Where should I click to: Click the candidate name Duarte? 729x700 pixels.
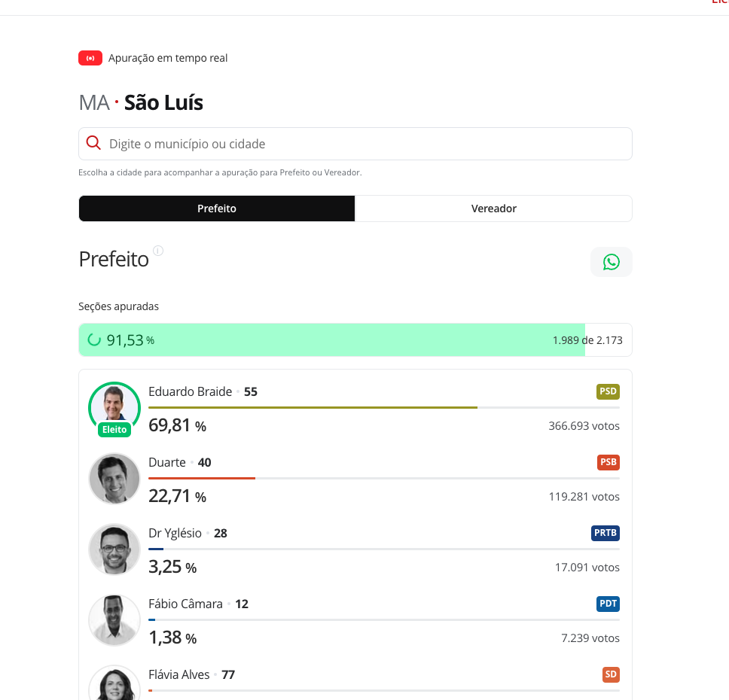(x=167, y=462)
